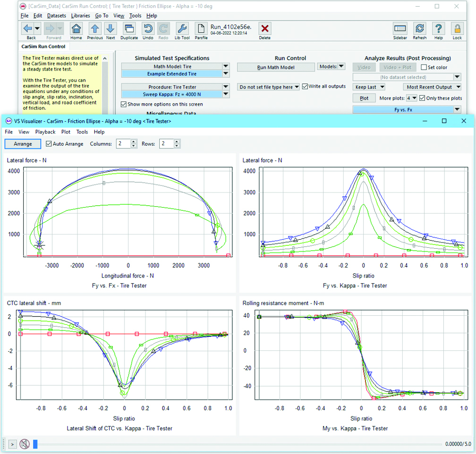Viewport: 476px width, 454px height.
Task: Click the Example Extended Tire dataset link
Action: click(172, 74)
